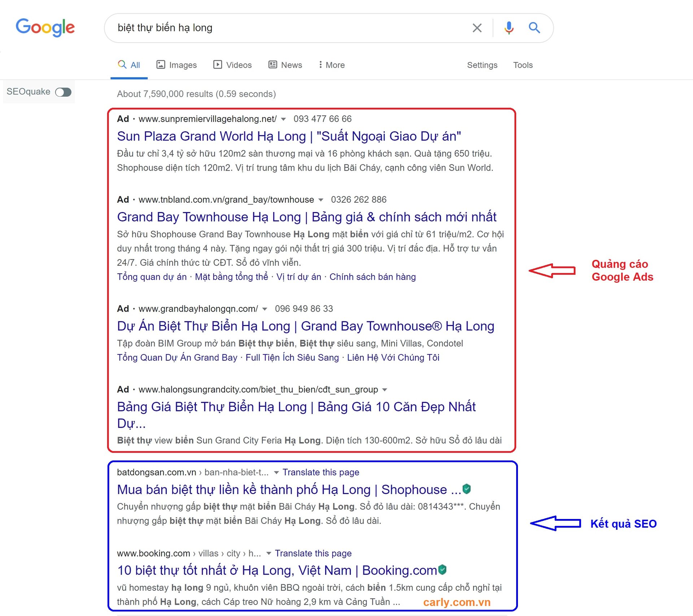Start voice search with microphone icon
The width and height of the screenshot is (693, 616).
(509, 28)
